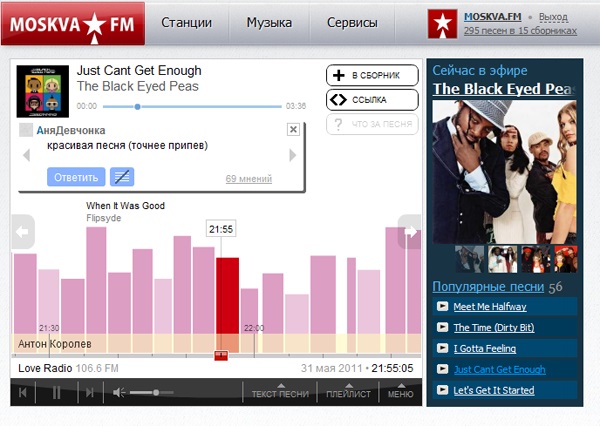Open the MOSKVA.FM profile link
600x426 pixels.
tap(492, 16)
